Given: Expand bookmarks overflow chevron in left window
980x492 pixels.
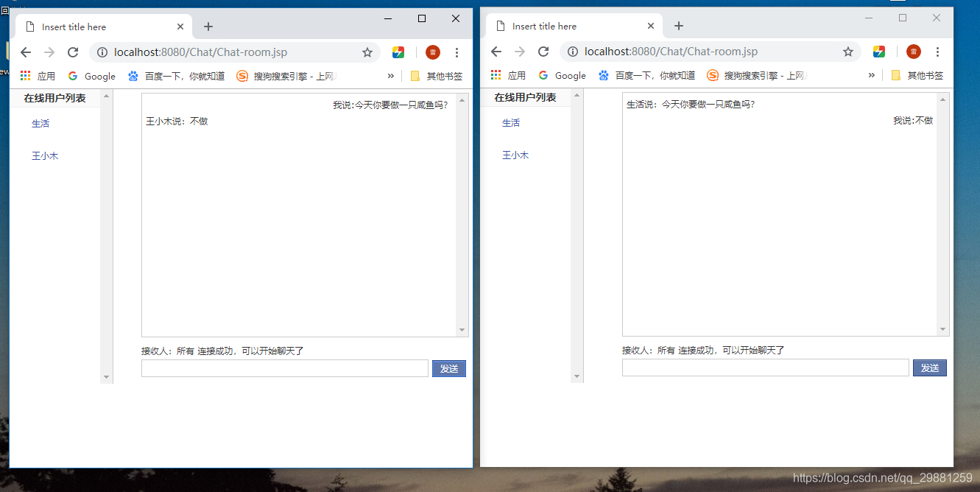Looking at the screenshot, I should tap(390, 76).
